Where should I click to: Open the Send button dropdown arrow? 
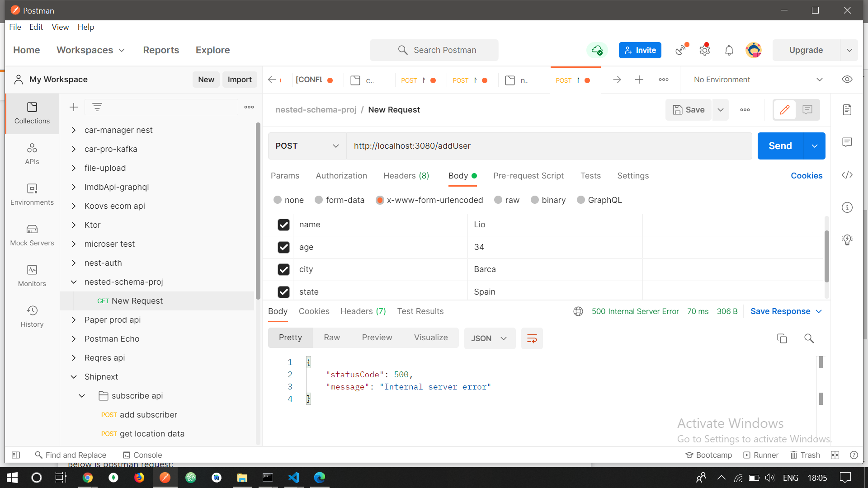pos(815,146)
